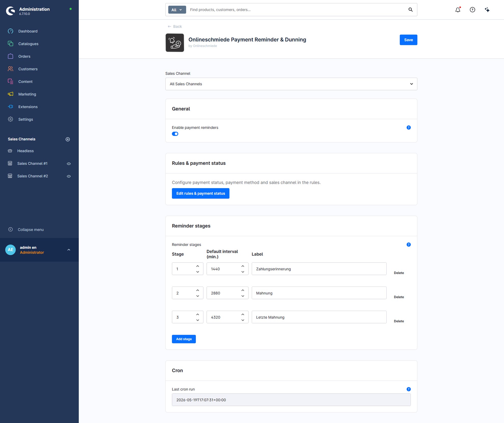This screenshot has width=504, height=423.
Task: Click the Headless basket icon
Action: coord(10,151)
